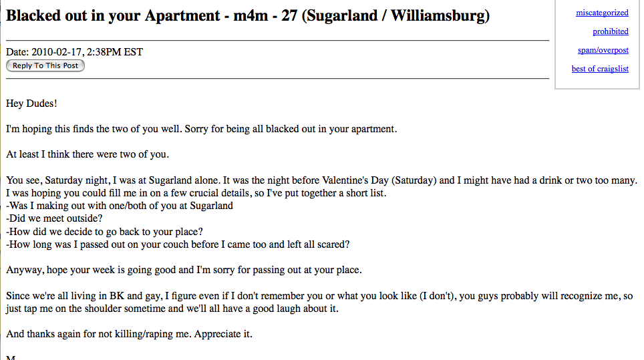Screen dimensions: 644x360
Task: Click the 'And thanks again' closing sentence
Action: coord(129,334)
